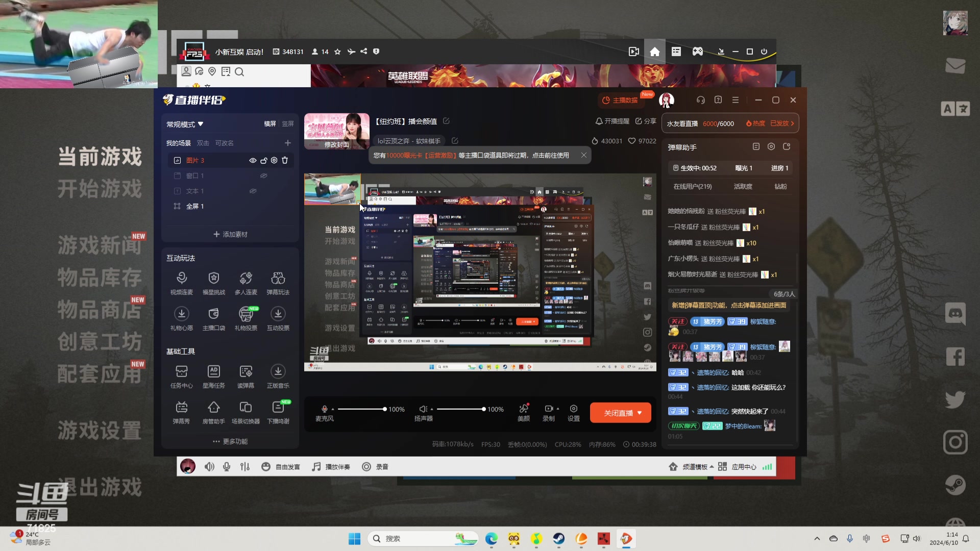Open the 读弹幕 read-danmaku tool
980x551 pixels.
(x=246, y=377)
